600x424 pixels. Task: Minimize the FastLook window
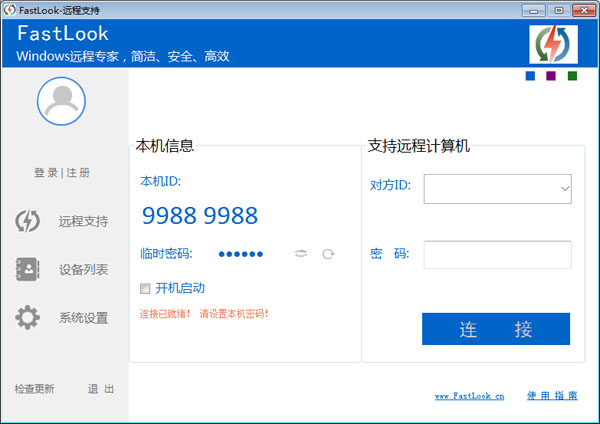point(534,10)
